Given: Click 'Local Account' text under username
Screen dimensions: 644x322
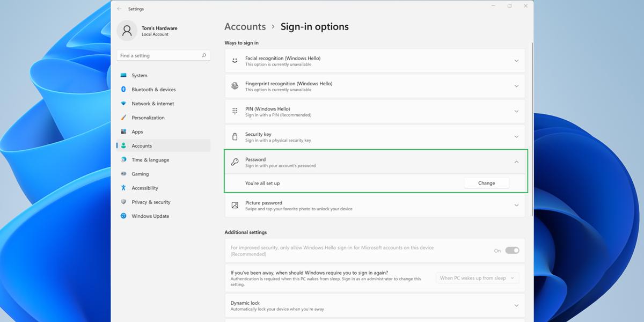Looking at the screenshot, I should tap(155, 34).
